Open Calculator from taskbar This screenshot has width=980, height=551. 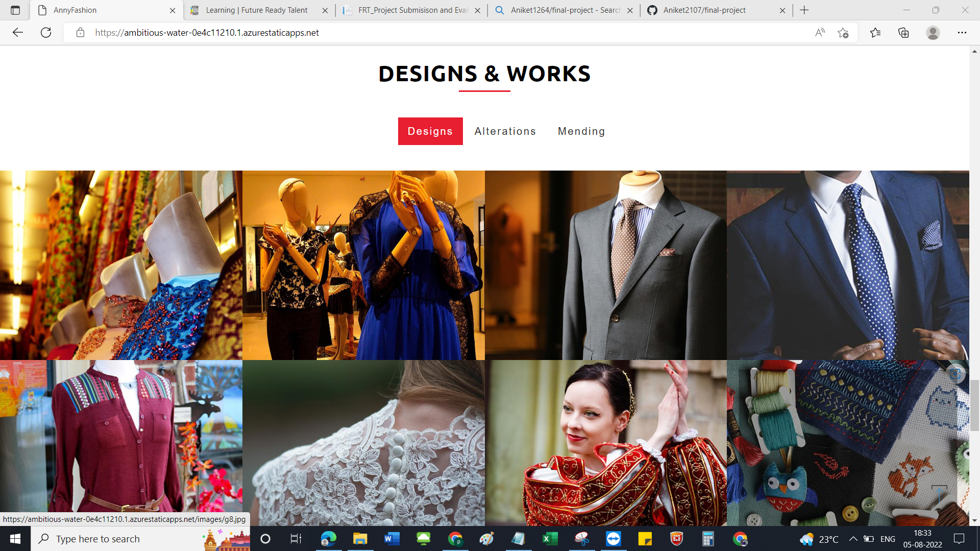click(x=708, y=539)
